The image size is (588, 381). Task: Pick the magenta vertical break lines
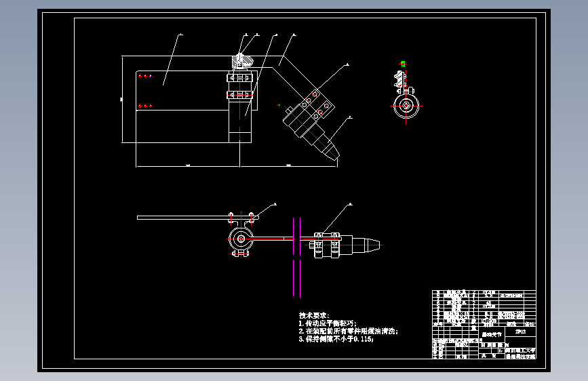[x=296, y=257]
